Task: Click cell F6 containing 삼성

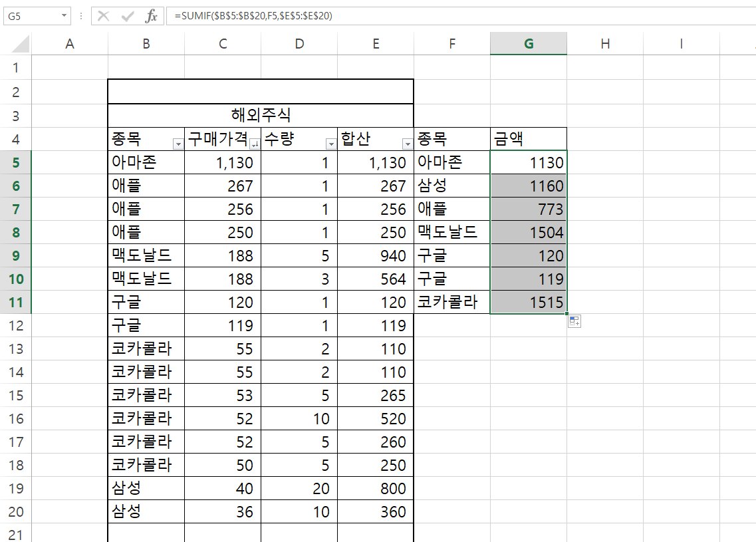Action: coord(452,186)
